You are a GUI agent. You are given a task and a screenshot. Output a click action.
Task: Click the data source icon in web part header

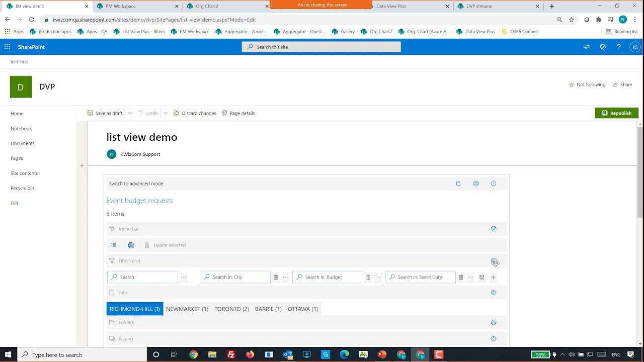pos(458,184)
